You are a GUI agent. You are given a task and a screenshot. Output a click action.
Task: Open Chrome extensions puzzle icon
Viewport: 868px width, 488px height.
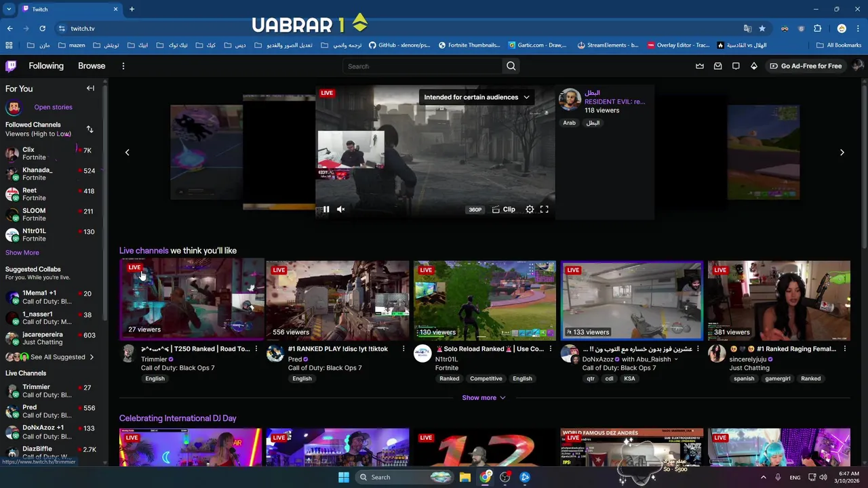(x=817, y=28)
